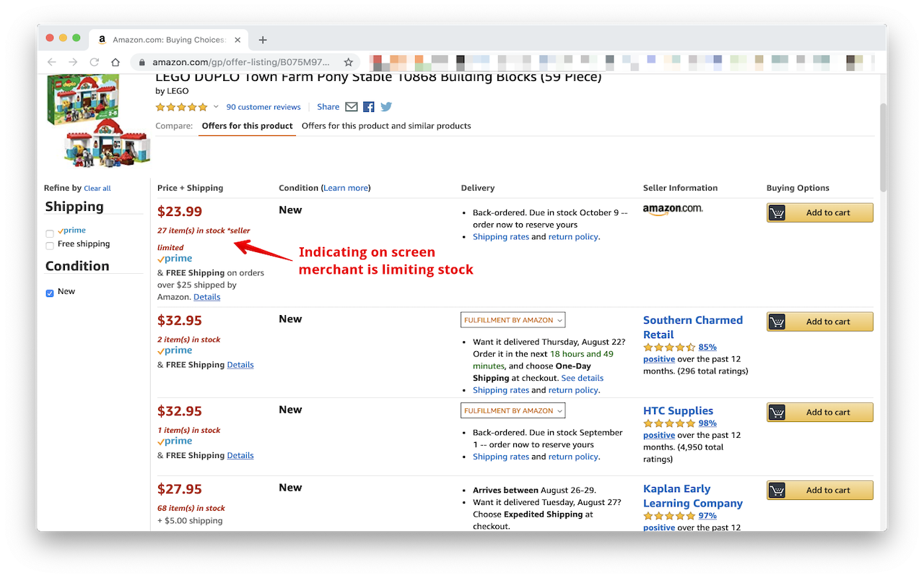The image size is (924, 578).
Task: Select Offers for this product tab
Action: click(248, 126)
